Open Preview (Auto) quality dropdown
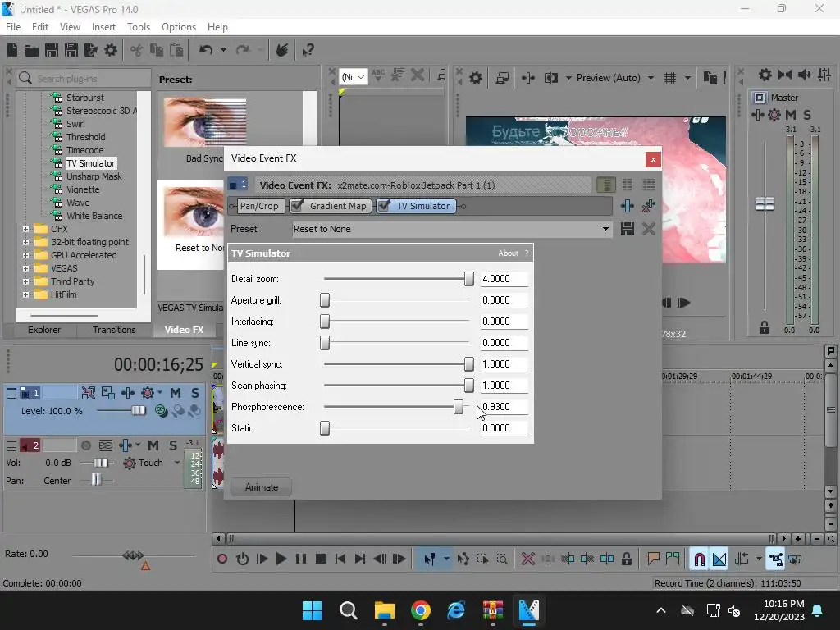The height and width of the screenshot is (630, 840). coord(651,78)
